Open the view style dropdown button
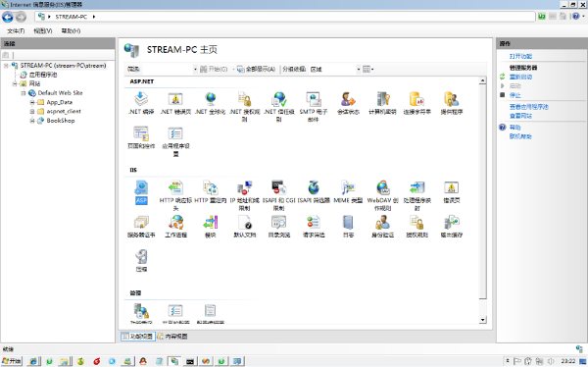Image resolution: width=588 pixels, height=367 pixels. point(367,69)
